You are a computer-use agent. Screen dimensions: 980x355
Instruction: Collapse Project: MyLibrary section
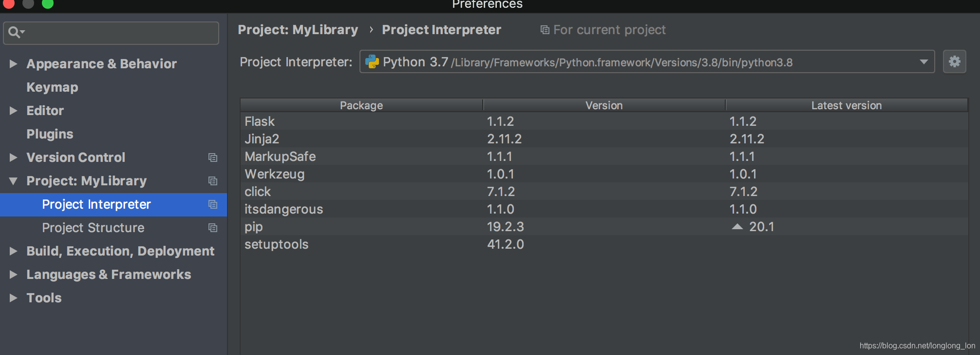tap(13, 181)
